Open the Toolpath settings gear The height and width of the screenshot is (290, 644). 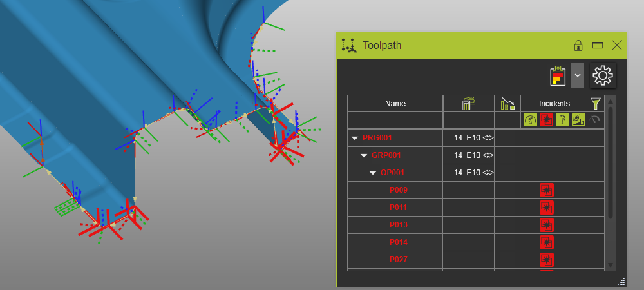pyautogui.click(x=602, y=75)
